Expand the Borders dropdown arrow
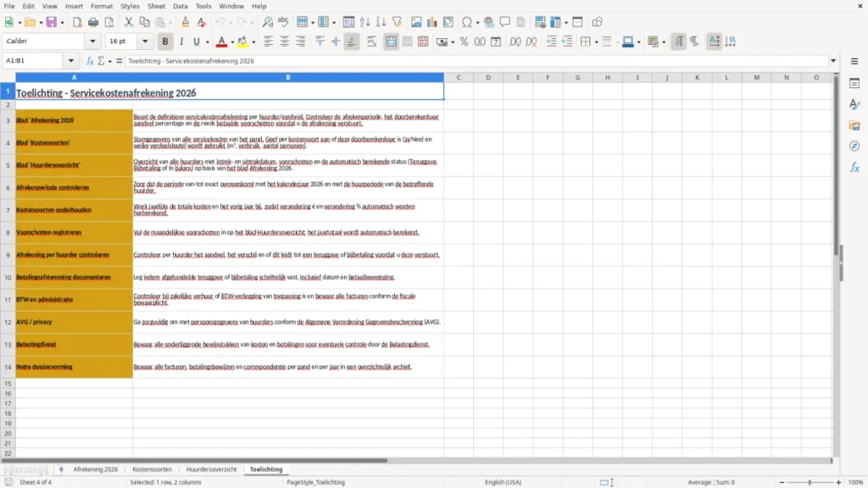Image resolution: width=868 pixels, height=488 pixels. pyautogui.click(x=596, y=42)
